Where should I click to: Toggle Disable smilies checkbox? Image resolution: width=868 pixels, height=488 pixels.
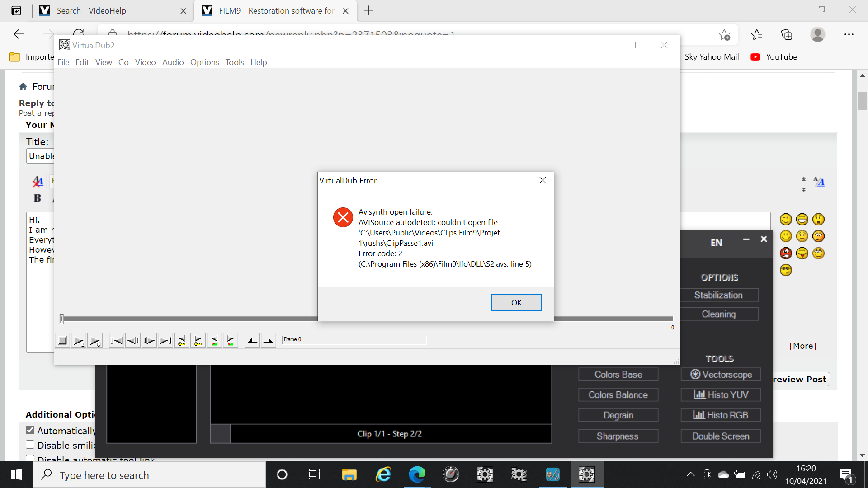coord(30,445)
